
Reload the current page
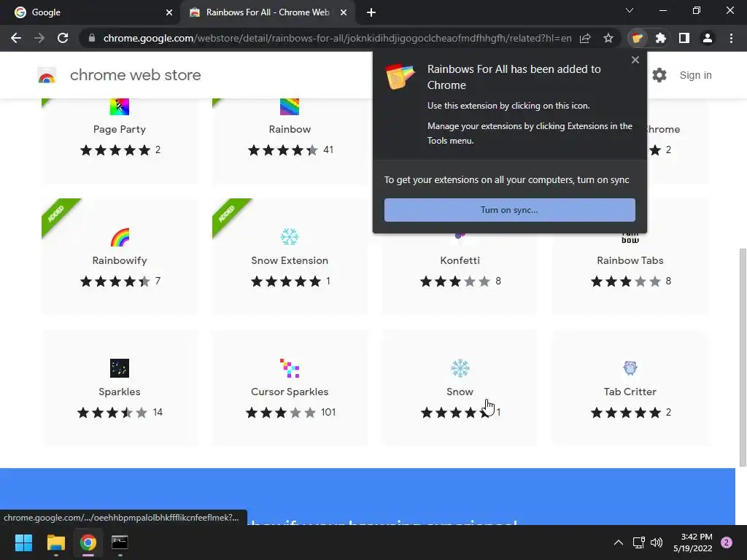coord(63,38)
